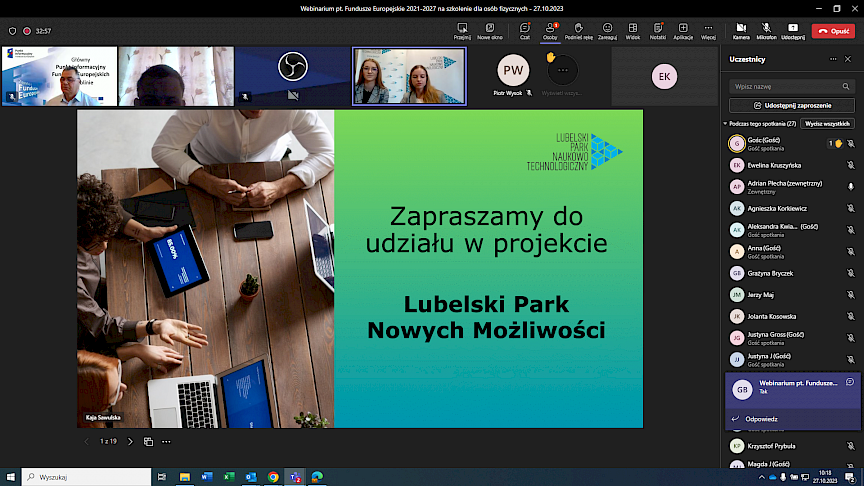Open meeting Notatki
This screenshot has height=486, width=864.
pos(657,31)
